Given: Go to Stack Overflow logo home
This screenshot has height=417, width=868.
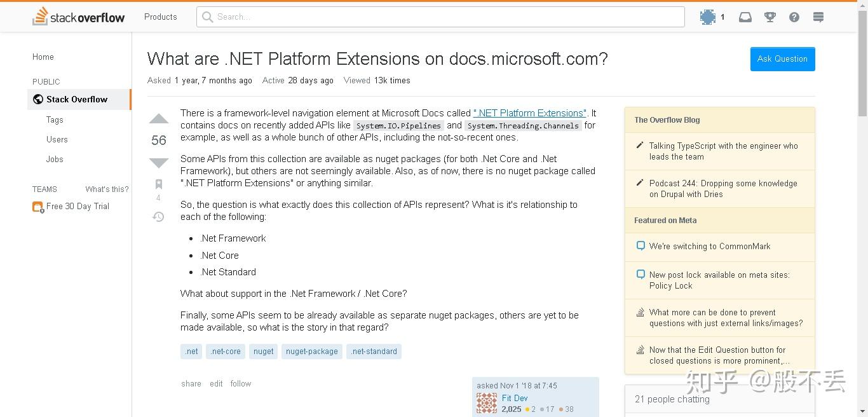Looking at the screenshot, I should pos(79,17).
